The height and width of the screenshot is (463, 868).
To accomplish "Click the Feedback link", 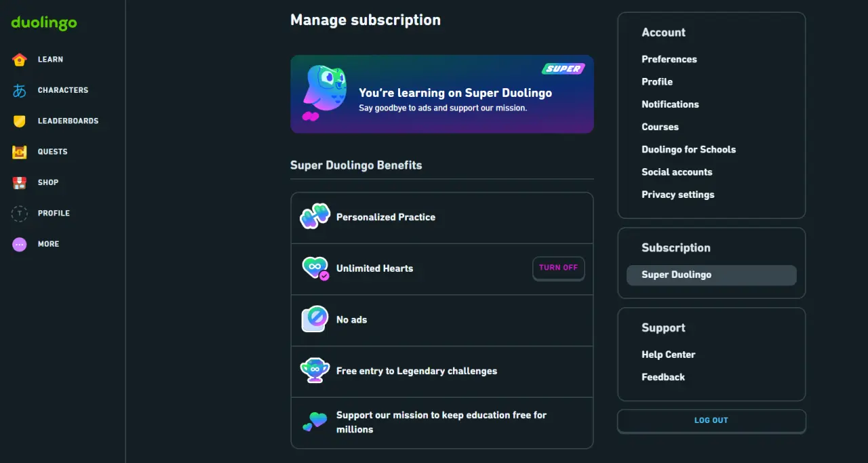I will pyautogui.click(x=663, y=377).
